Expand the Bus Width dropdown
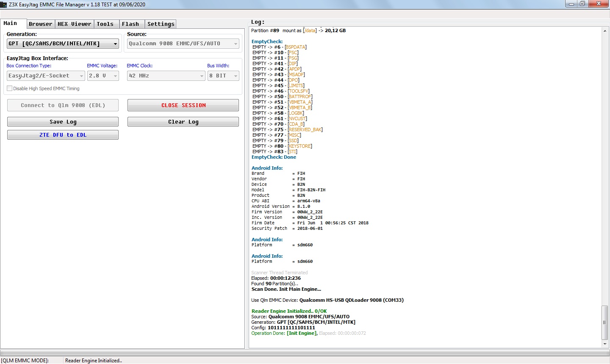This screenshot has width=610, height=364. 236,76
